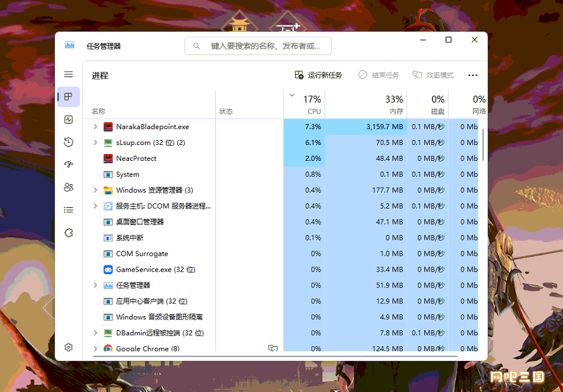Screen dimensions: 563x392
Task: Open the Startup apps sidebar icon
Action: (68, 165)
